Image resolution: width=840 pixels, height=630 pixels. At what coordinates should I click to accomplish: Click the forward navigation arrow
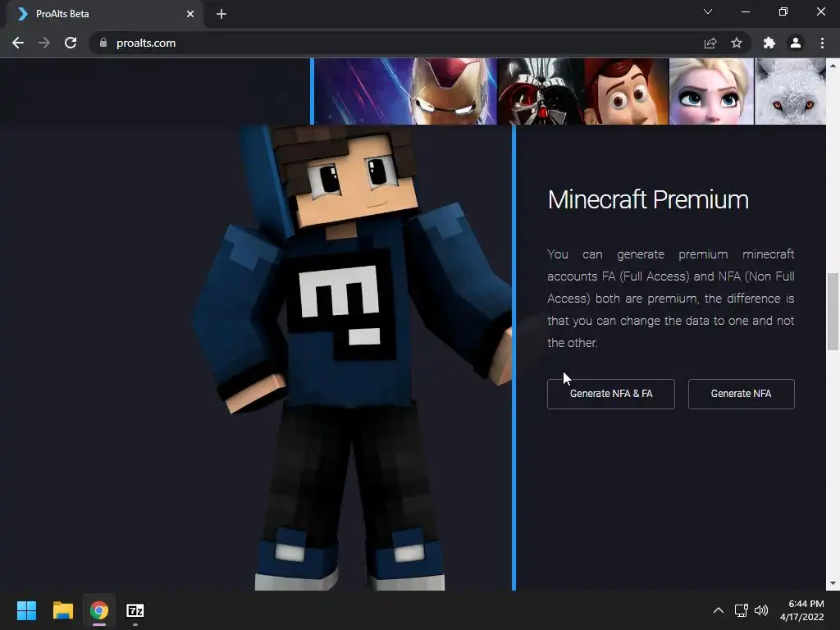point(44,43)
